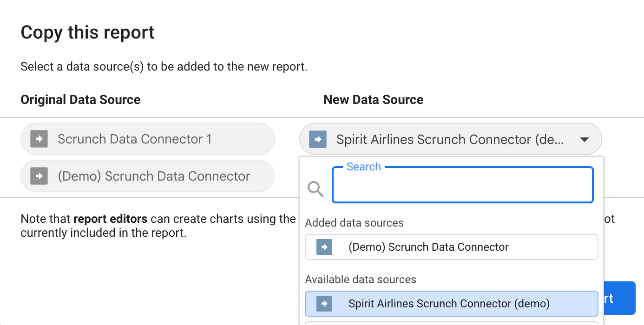Click the blue Copy Report button

point(619,299)
